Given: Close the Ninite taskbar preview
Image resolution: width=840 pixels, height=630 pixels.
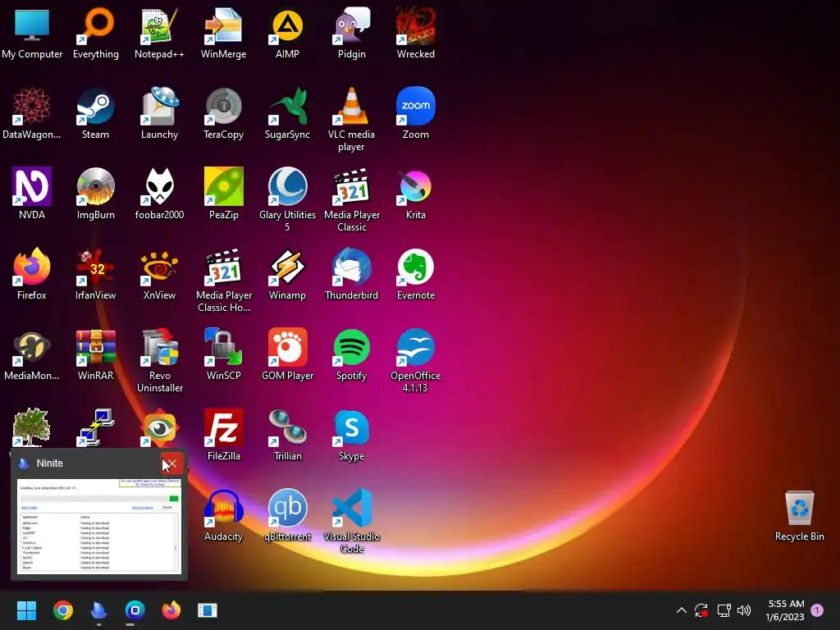Looking at the screenshot, I should [x=171, y=463].
